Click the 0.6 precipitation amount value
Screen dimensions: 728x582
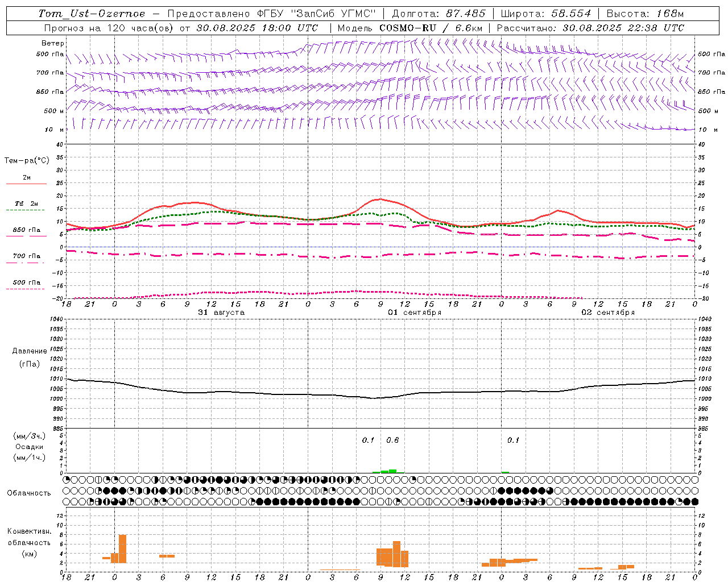click(x=392, y=440)
